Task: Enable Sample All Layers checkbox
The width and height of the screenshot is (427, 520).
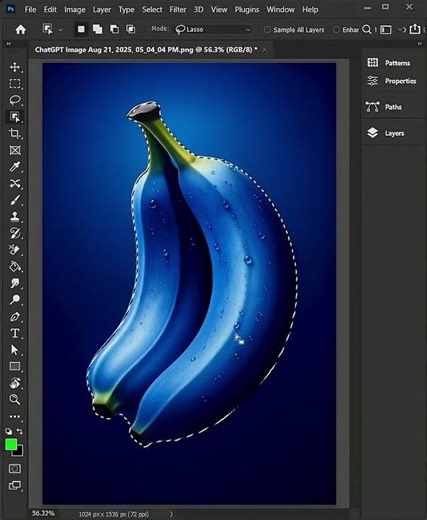Action: click(267, 30)
